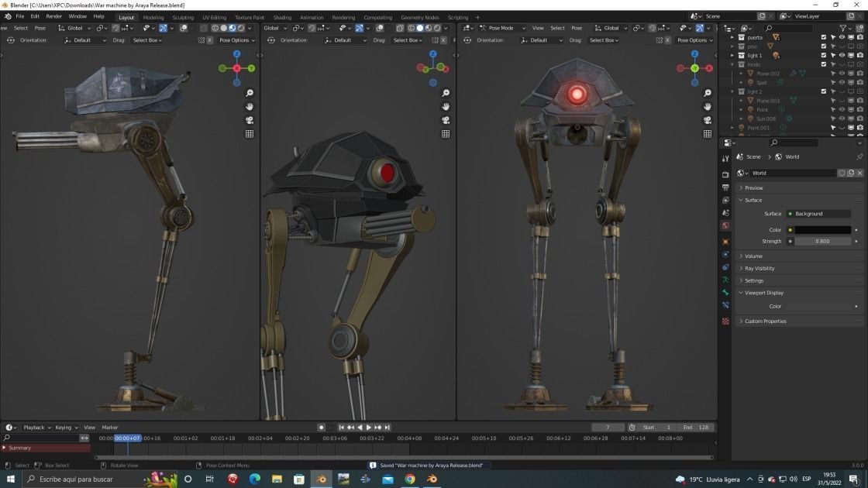868x488 pixels.
Task: Open Render menu
Action: tap(53, 16)
